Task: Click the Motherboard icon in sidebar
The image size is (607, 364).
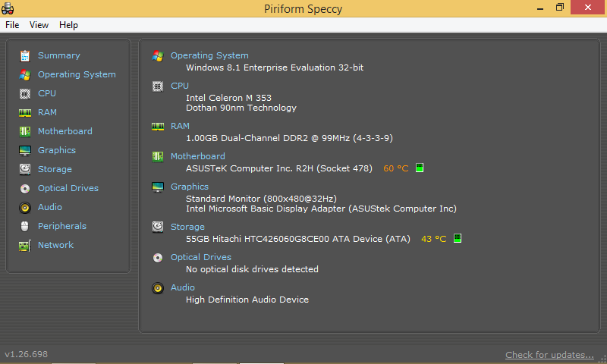Action: click(x=25, y=131)
